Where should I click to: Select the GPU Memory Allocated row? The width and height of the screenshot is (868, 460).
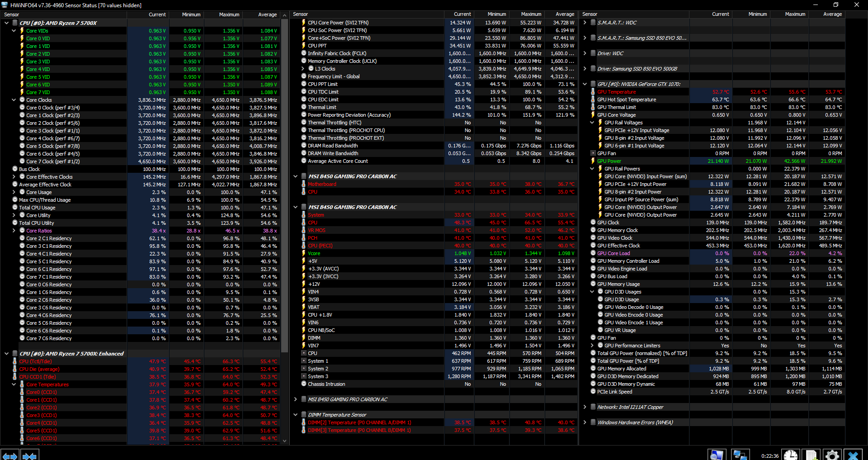[x=713, y=369]
